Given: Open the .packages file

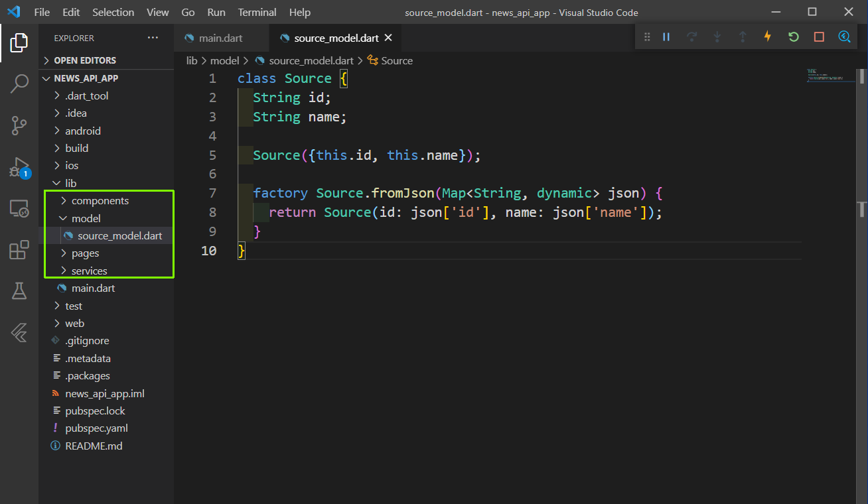Looking at the screenshot, I should coord(106,375).
